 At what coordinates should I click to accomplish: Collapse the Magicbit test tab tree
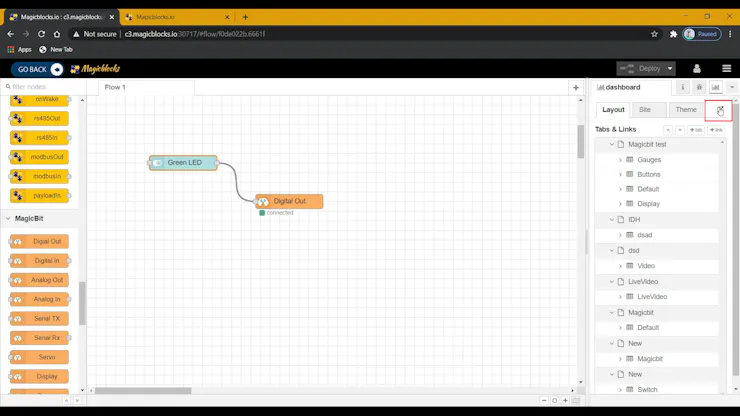612,144
